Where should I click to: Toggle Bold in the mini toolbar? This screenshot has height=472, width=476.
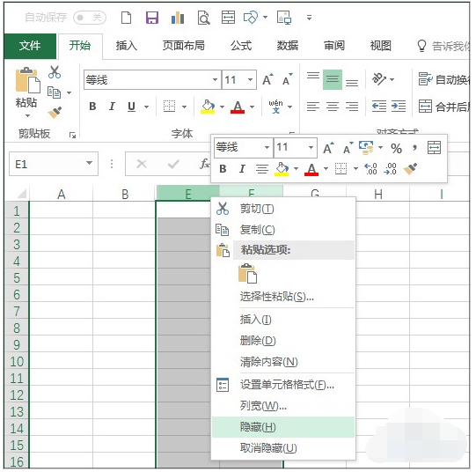223,168
